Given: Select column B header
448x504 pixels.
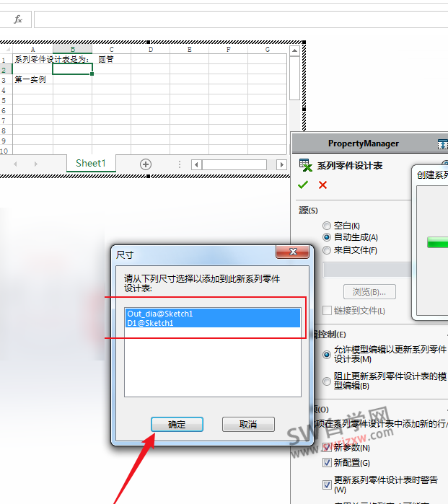Looking at the screenshot, I should point(73,50).
